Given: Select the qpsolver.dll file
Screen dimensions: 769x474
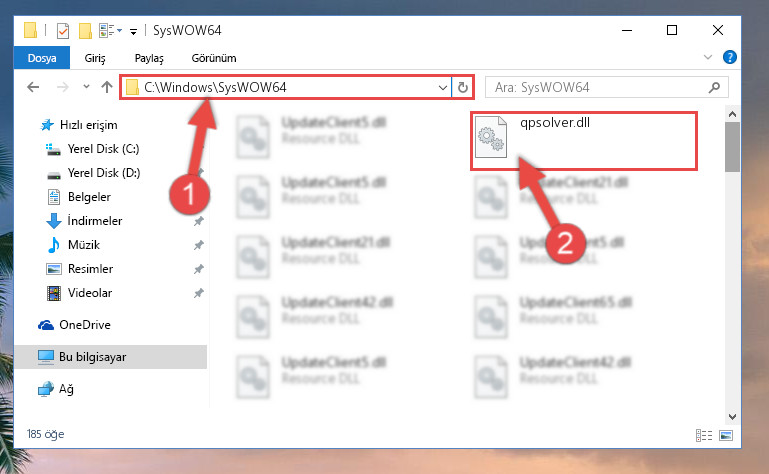Looking at the screenshot, I should click(x=584, y=141).
